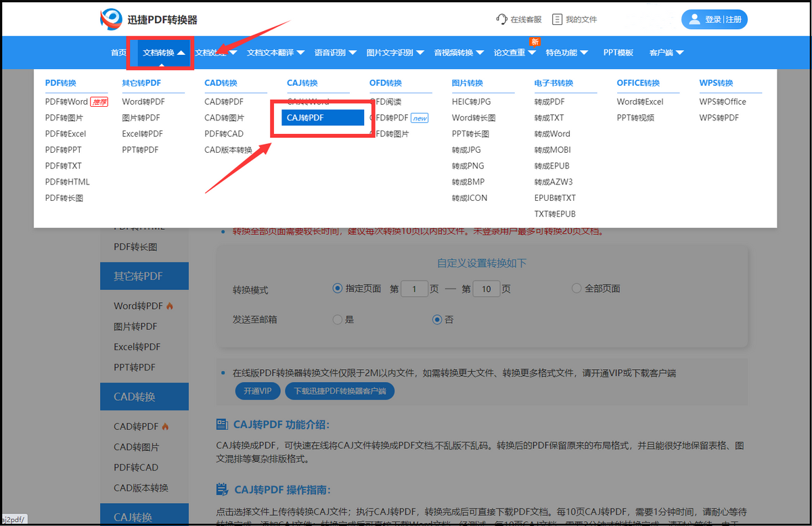The image size is (812, 526).
Task: Open sidebar CAD版本转换 item
Action: pos(141,487)
